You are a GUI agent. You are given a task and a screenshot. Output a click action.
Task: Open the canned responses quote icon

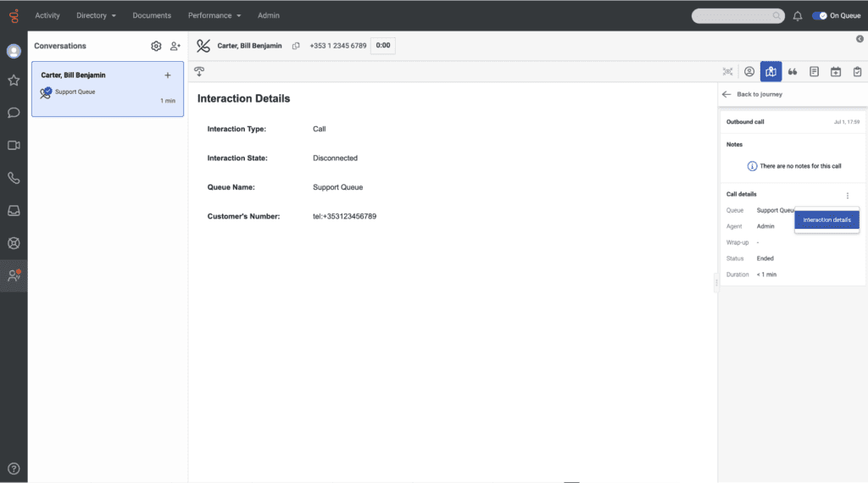(793, 72)
